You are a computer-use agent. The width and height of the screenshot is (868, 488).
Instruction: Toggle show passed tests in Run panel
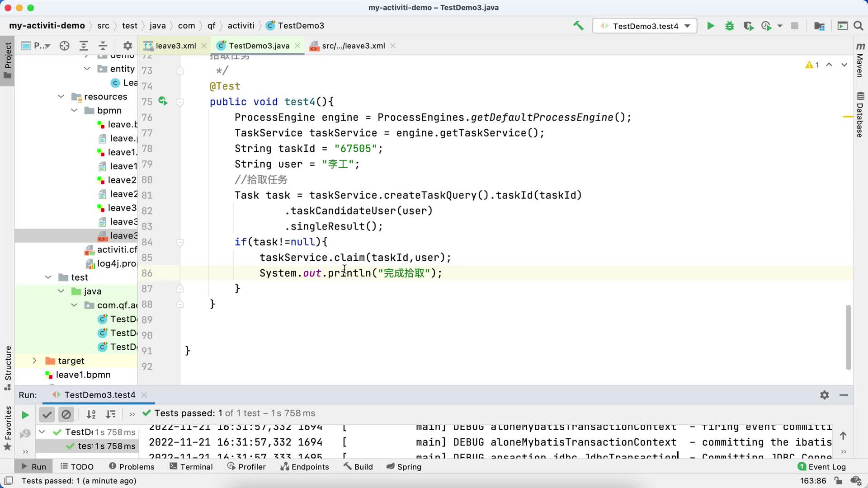click(x=47, y=414)
